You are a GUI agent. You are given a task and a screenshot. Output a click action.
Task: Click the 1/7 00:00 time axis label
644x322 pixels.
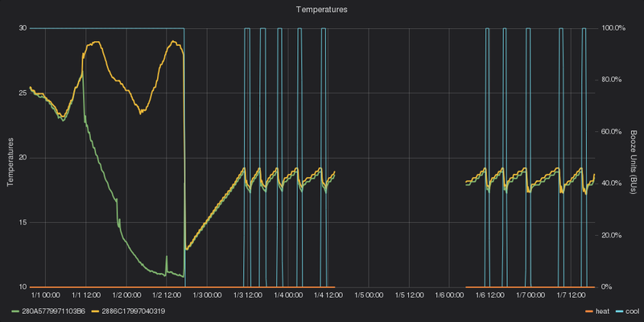tap(530, 295)
